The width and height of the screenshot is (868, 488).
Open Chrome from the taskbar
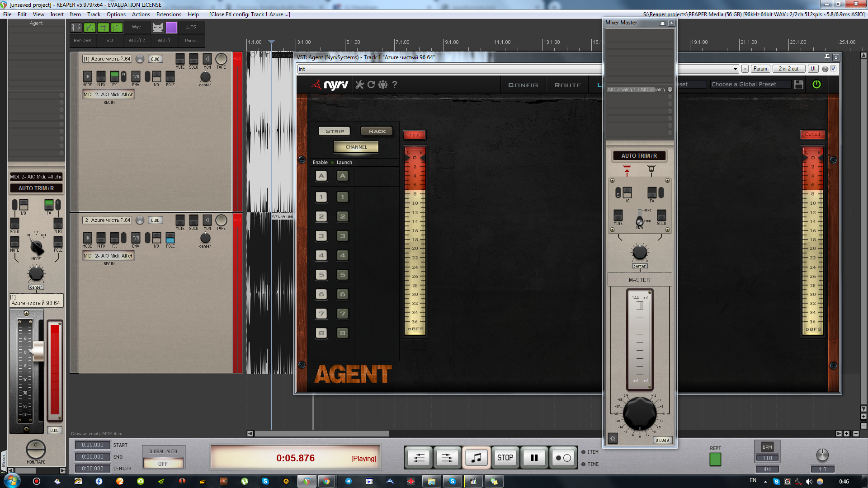[x=326, y=481]
